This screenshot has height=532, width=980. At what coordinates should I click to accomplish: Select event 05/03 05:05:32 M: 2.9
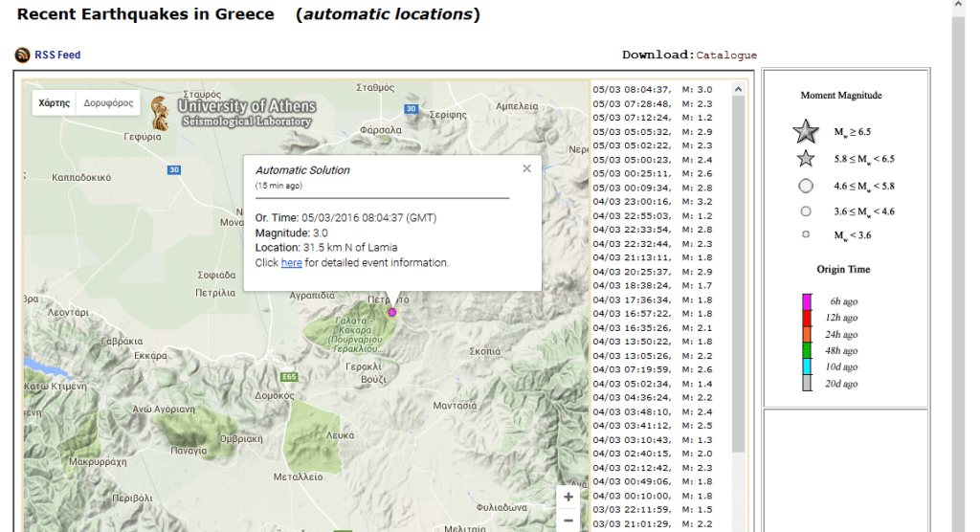point(653,132)
